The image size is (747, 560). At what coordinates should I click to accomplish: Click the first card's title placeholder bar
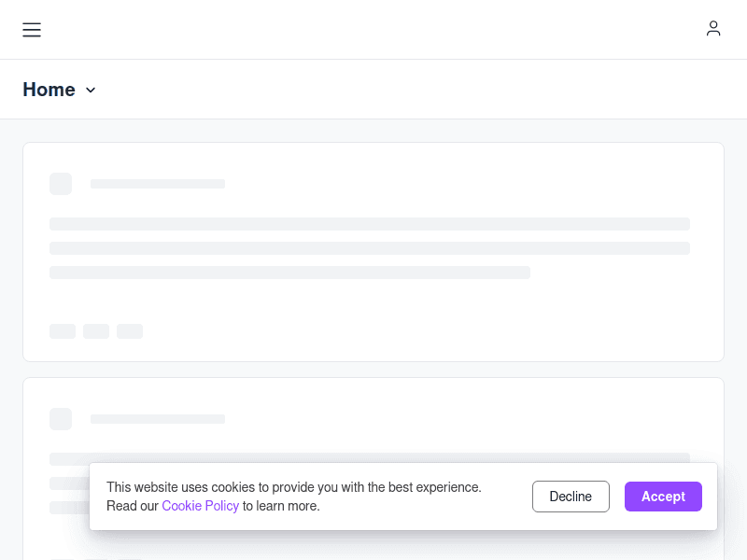pos(158,184)
